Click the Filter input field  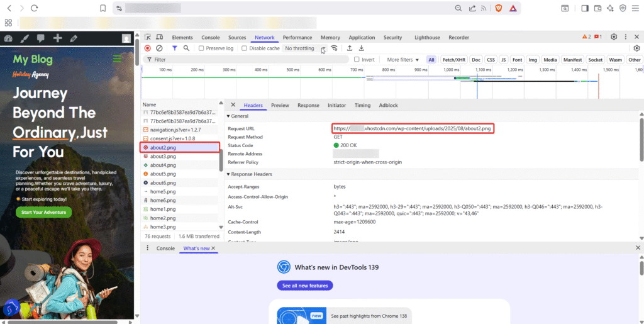point(246,60)
